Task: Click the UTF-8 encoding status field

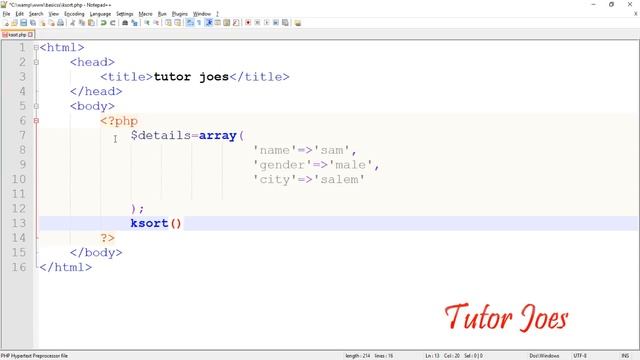Action: [x=580, y=356]
